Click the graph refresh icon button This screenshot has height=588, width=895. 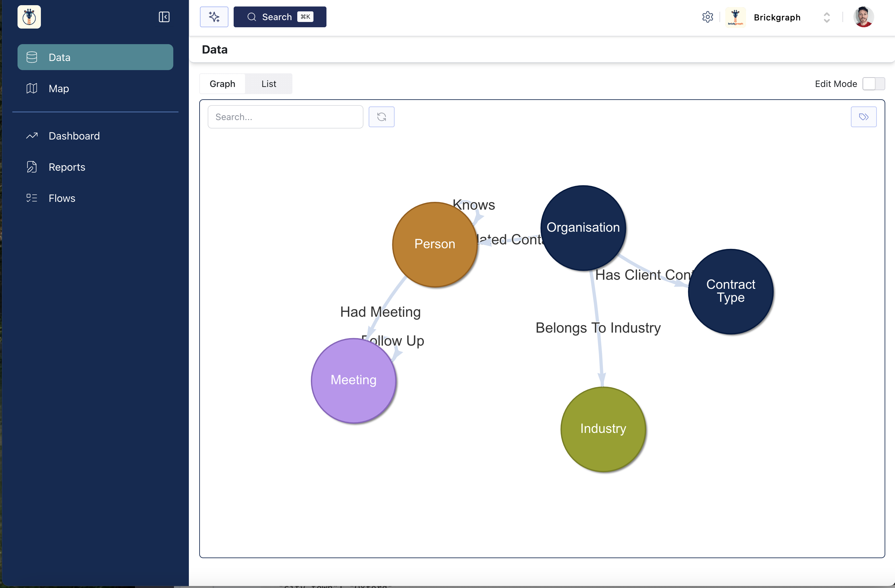[381, 117]
